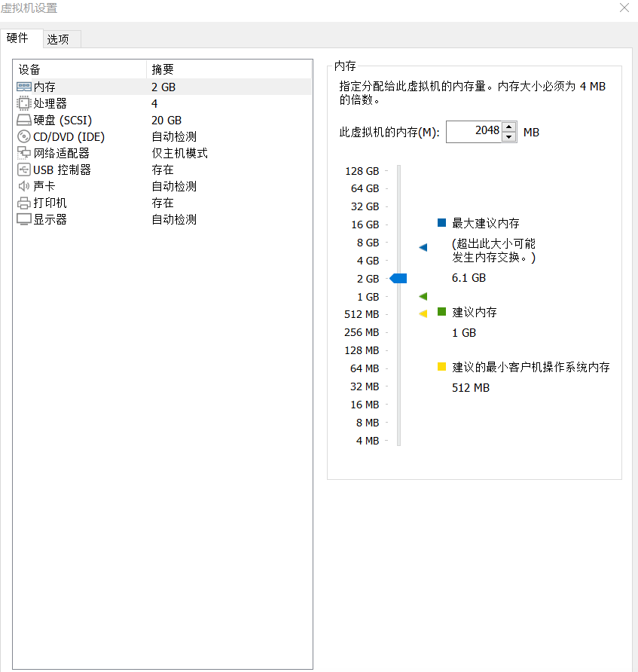Select the 打印机 row label

click(x=50, y=203)
